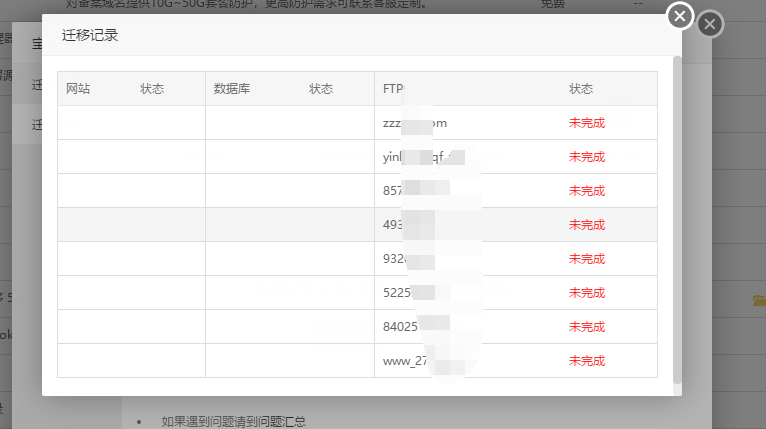The width and height of the screenshot is (766, 429).
Task: Select the FTP entry starting with zzz
Action: point(415,123)
